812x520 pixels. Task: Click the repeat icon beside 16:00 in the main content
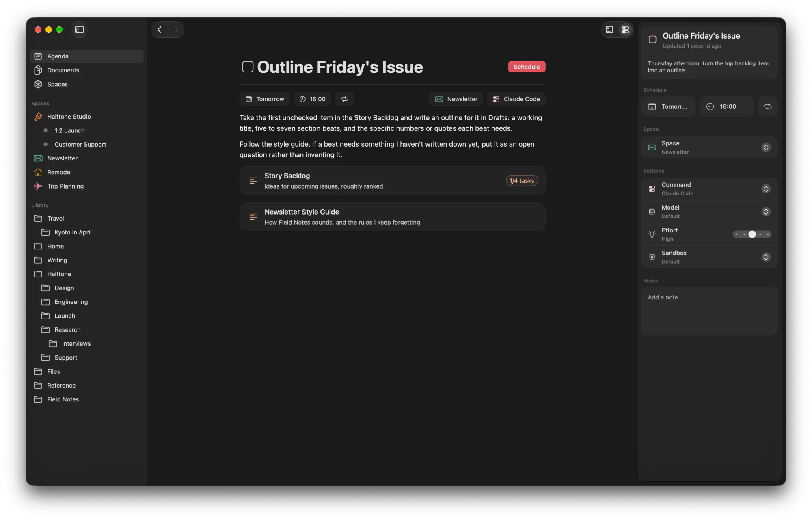344,99
